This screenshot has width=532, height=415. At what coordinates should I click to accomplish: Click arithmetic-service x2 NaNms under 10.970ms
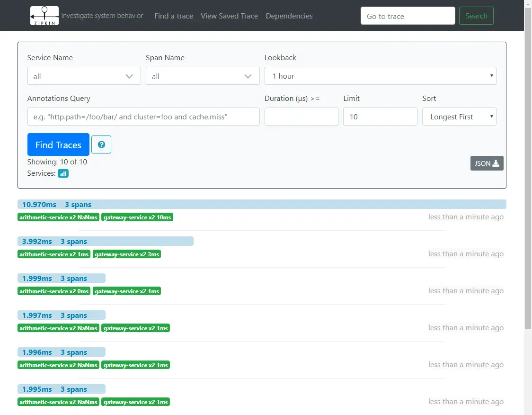[58, 217]
